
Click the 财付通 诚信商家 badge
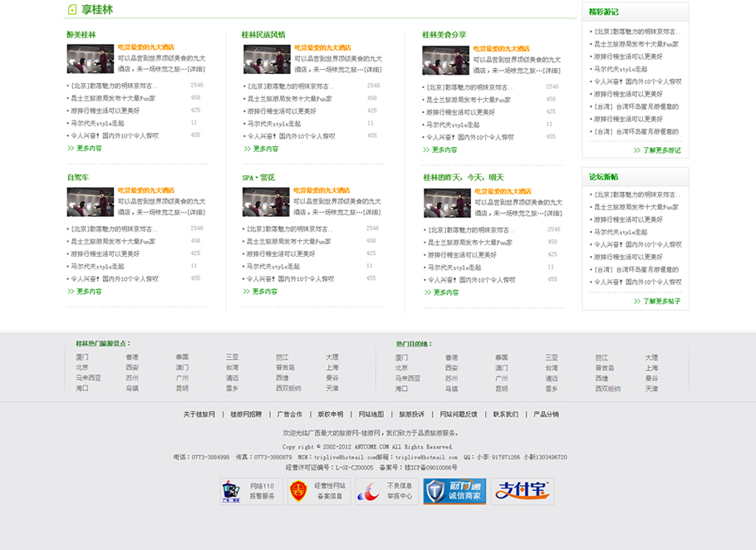coord(454,491)
